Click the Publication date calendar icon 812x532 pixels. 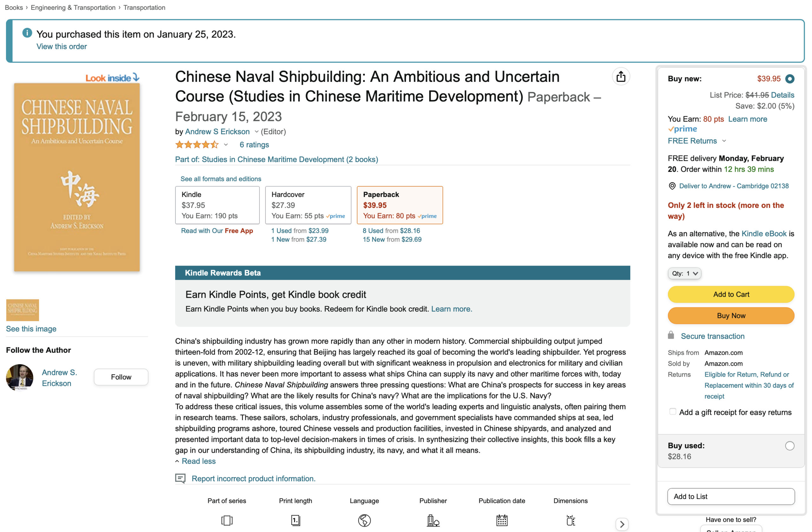502,520
